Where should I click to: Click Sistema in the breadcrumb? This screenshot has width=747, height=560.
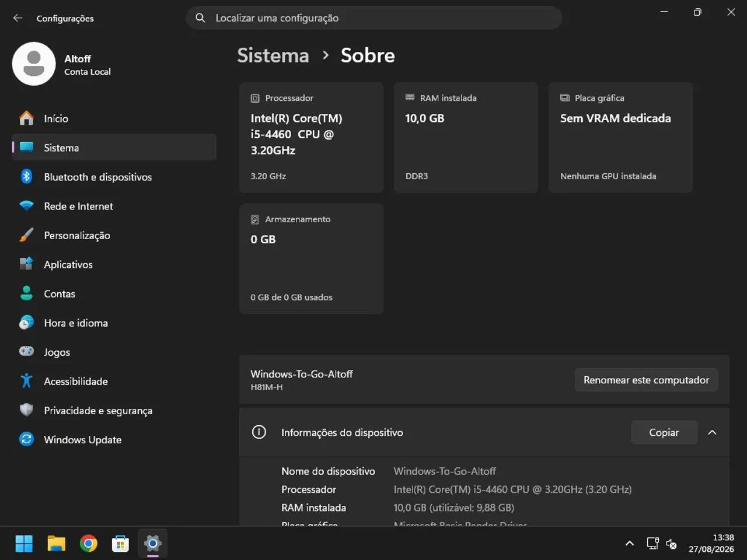pos(273,55)
